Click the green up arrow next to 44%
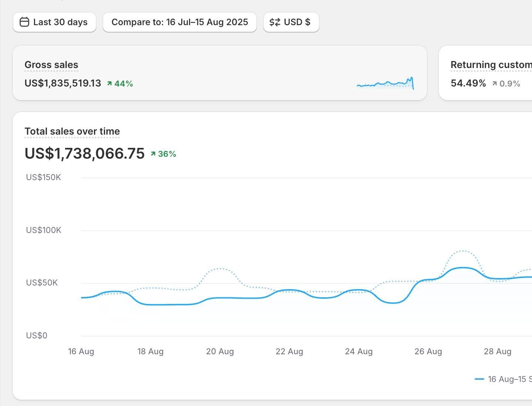This screenshot has width=532, height=406. [110, 84]
